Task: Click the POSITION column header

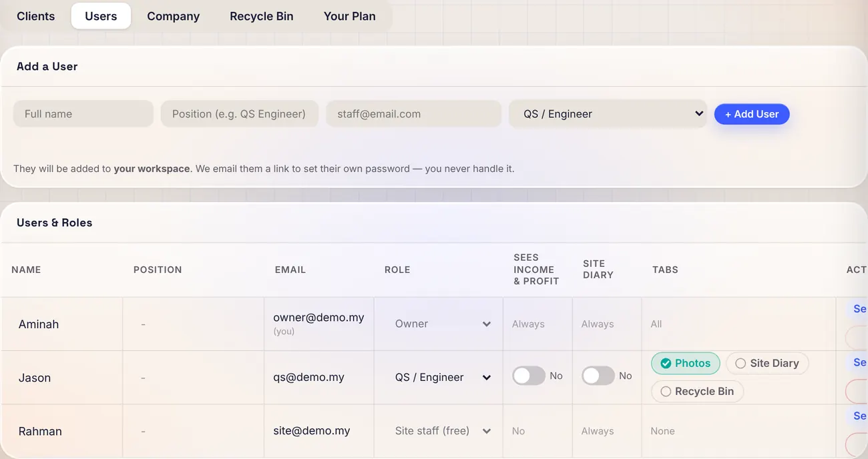Action: tap(158, 270)
